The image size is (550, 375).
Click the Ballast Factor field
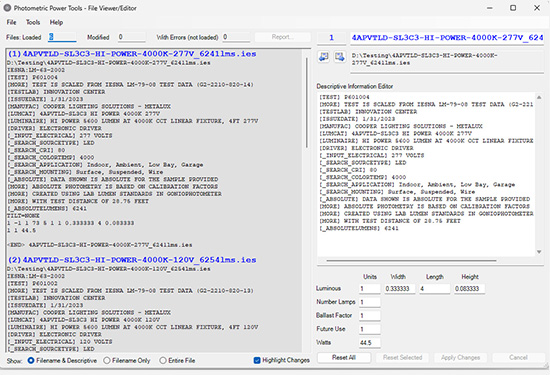point(369,316)
